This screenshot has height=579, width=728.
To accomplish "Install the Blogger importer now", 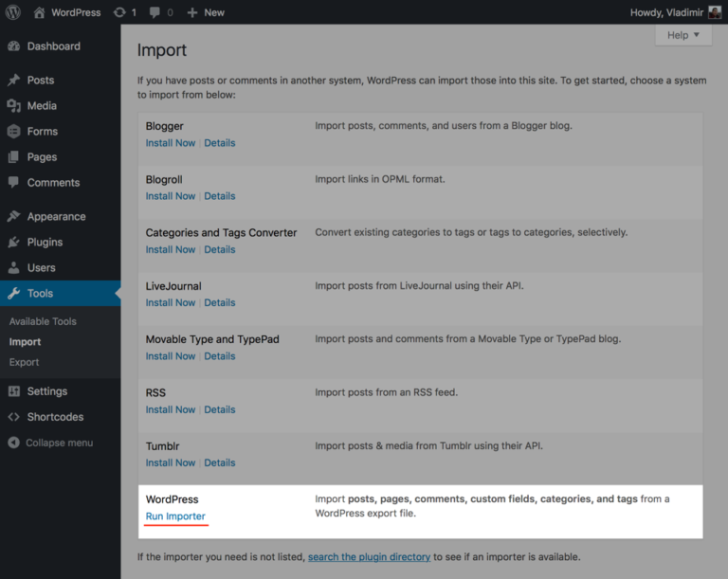I will pos(171,143).
